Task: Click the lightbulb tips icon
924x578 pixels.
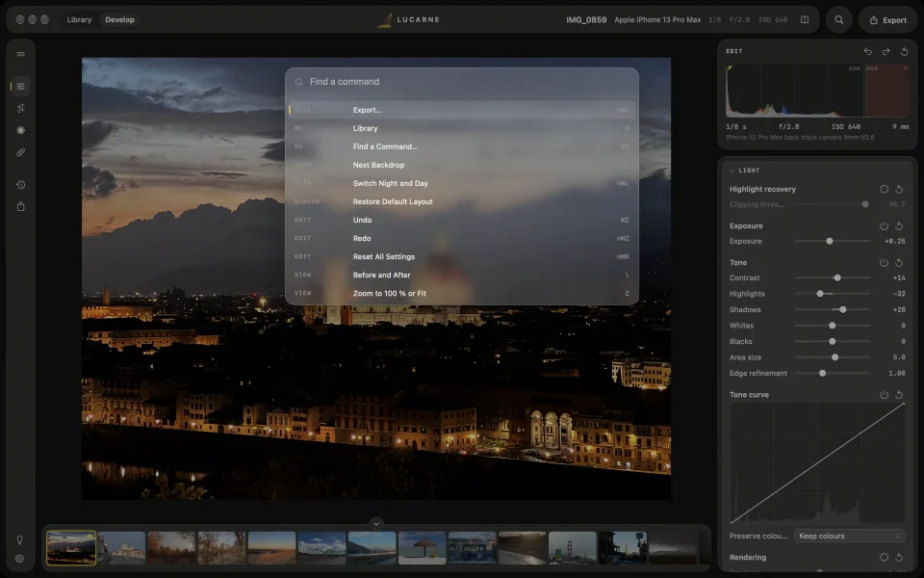Action: click(19, 540)
